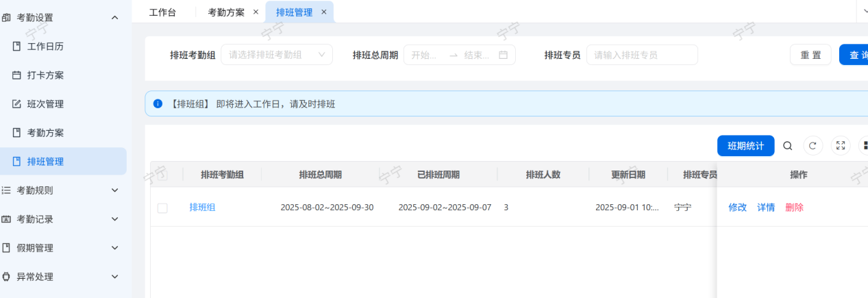Click the 班期统计 button

point(745,146)
